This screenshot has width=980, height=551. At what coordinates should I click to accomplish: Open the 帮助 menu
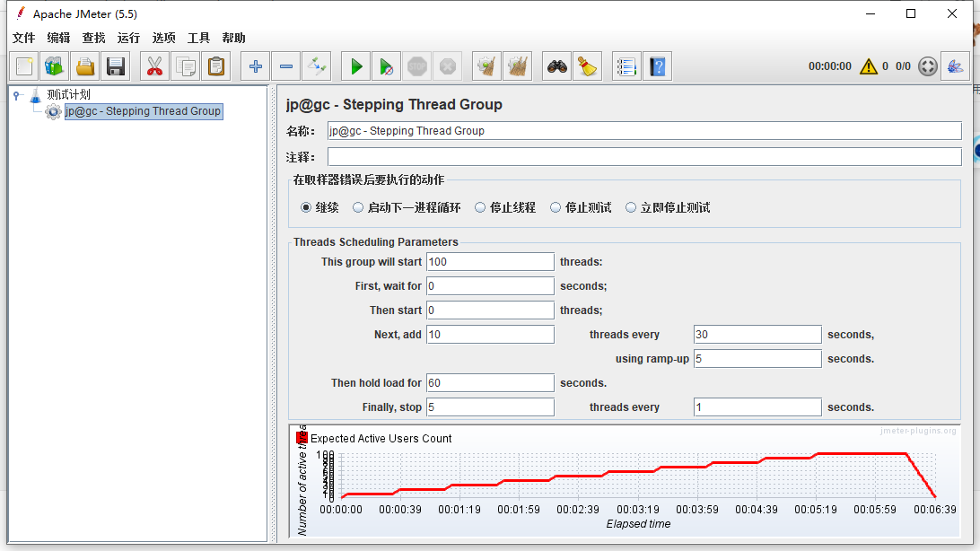233,38
